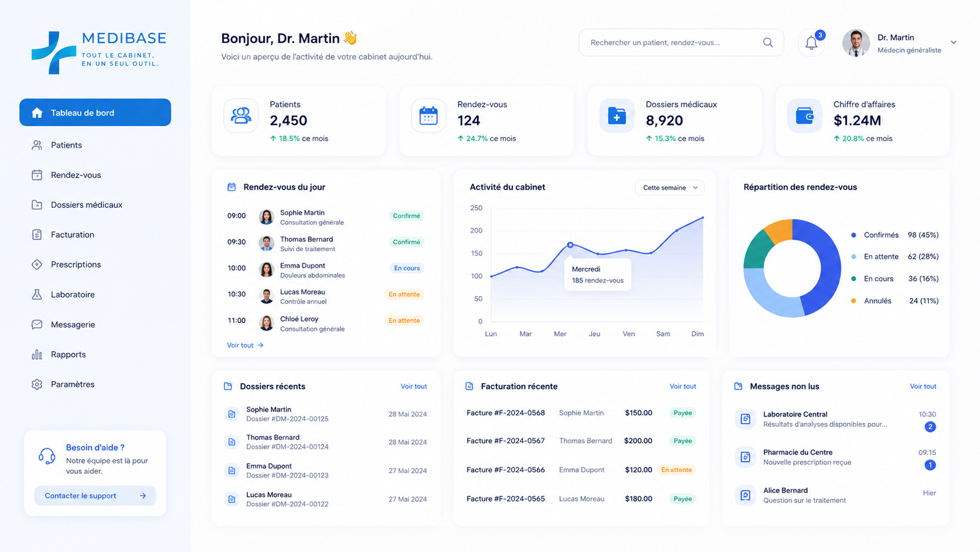Click Voir tout in Dossiers récents
The width and height of the screenshot is (980, 552).
click(x=414, y=387)
